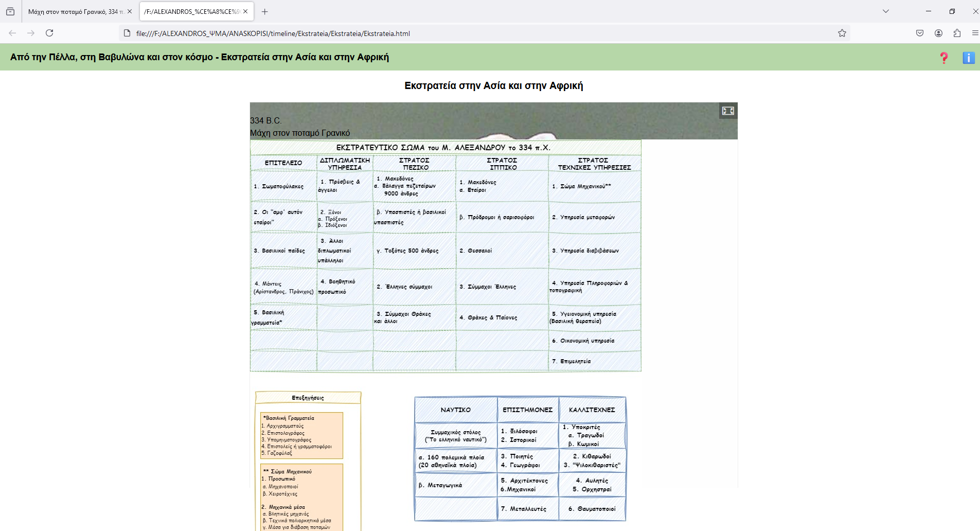This screenshot has width=980, height=531.
Task: Reload the current page
Action: [49, 33]
